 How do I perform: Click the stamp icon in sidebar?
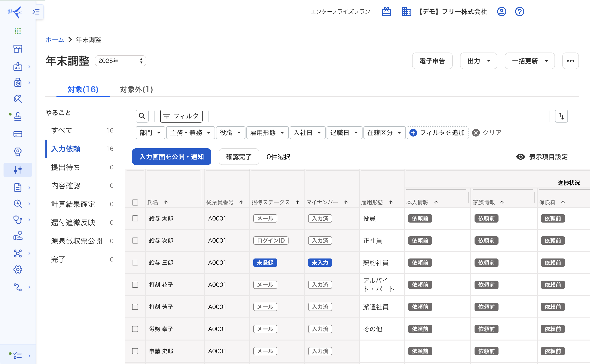(x=18, y=117)
